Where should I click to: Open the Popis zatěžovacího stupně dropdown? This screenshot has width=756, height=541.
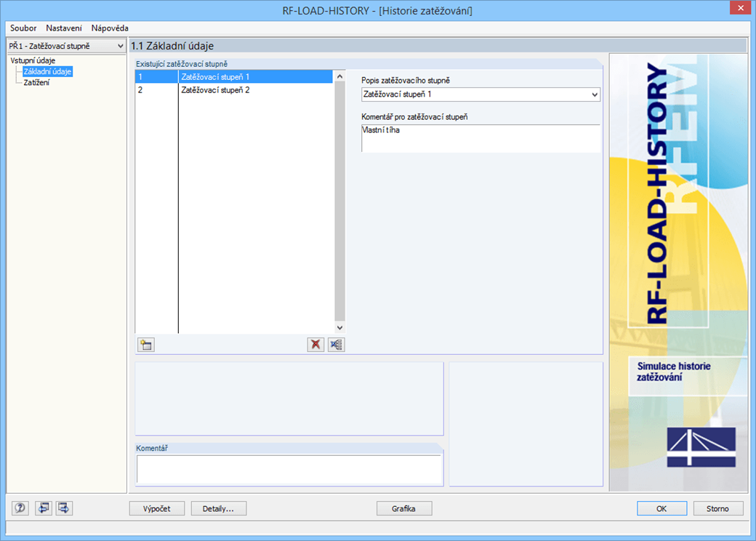coord(480,95)
